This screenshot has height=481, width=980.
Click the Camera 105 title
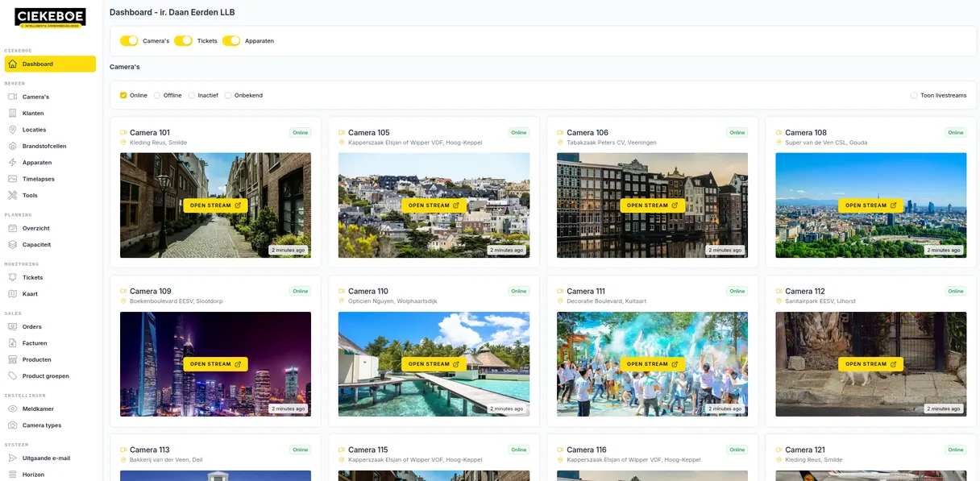coord(368,133)
